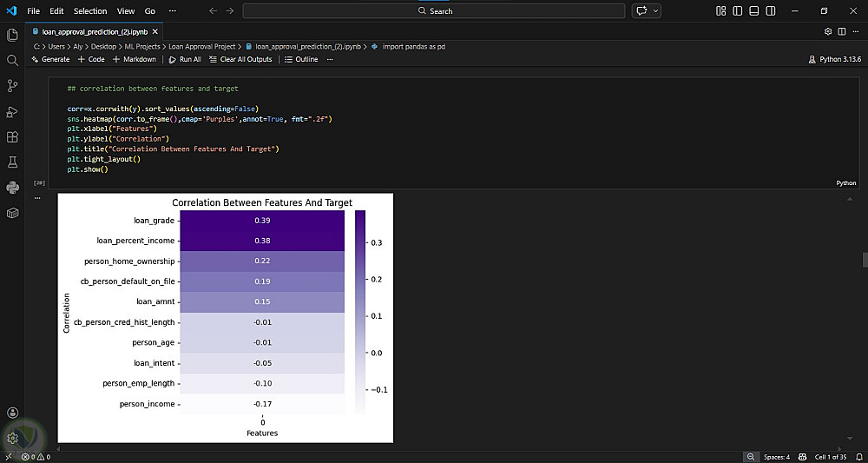Toggle the bottom panel visibility

[752, 10]
